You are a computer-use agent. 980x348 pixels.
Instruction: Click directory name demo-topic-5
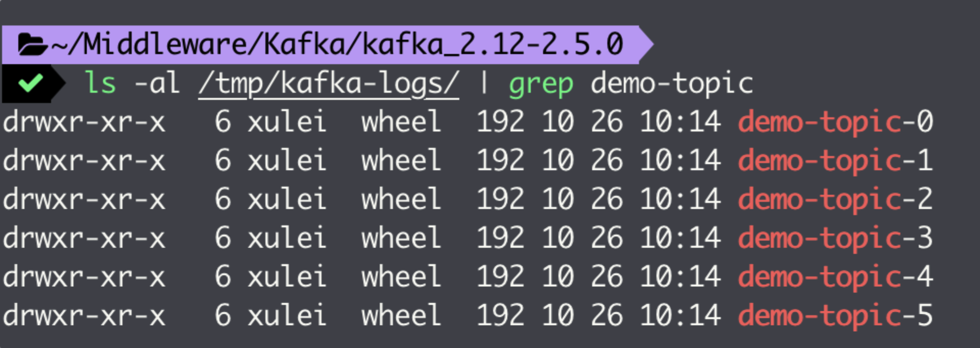click(836, 316)
